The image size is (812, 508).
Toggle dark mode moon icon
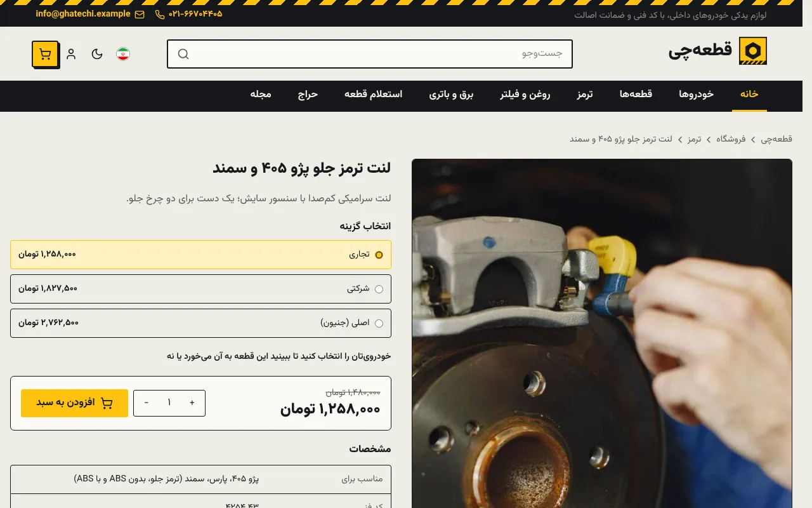pos(97,54)
